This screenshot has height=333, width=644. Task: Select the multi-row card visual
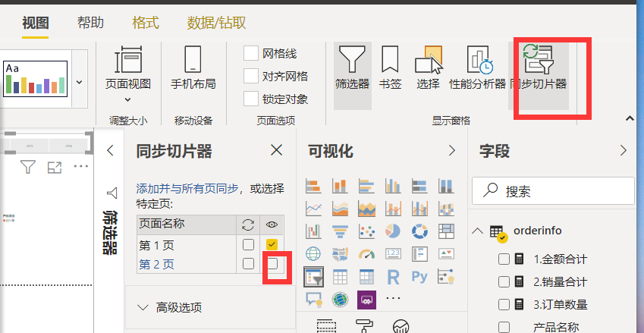pyautogui.click(x=419, y=254)
